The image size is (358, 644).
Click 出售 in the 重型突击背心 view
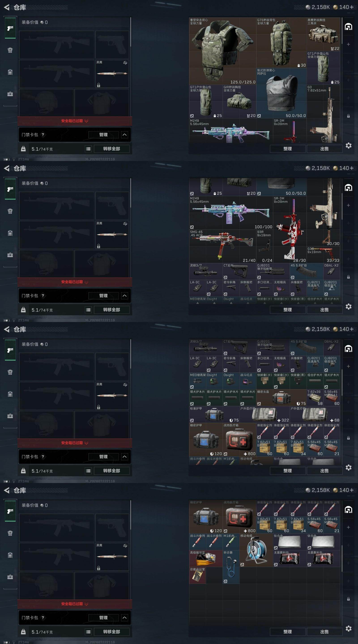tap(324, 149)
